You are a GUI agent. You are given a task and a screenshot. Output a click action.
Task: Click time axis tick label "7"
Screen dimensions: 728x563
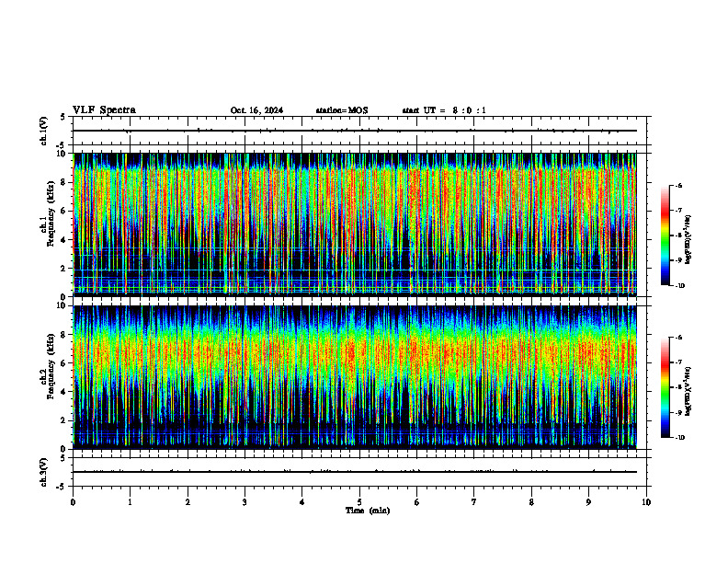click(x=474, y=502)
